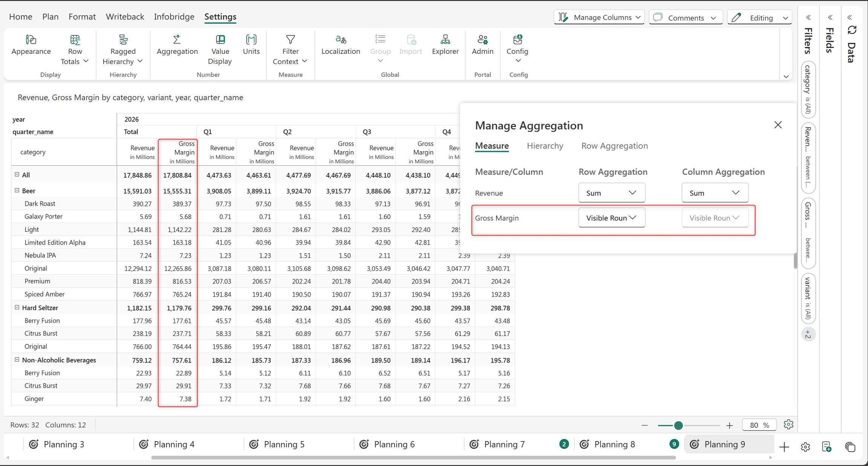Open the Writeback ribbon tab
868x466 pixels.
(125, 17)
